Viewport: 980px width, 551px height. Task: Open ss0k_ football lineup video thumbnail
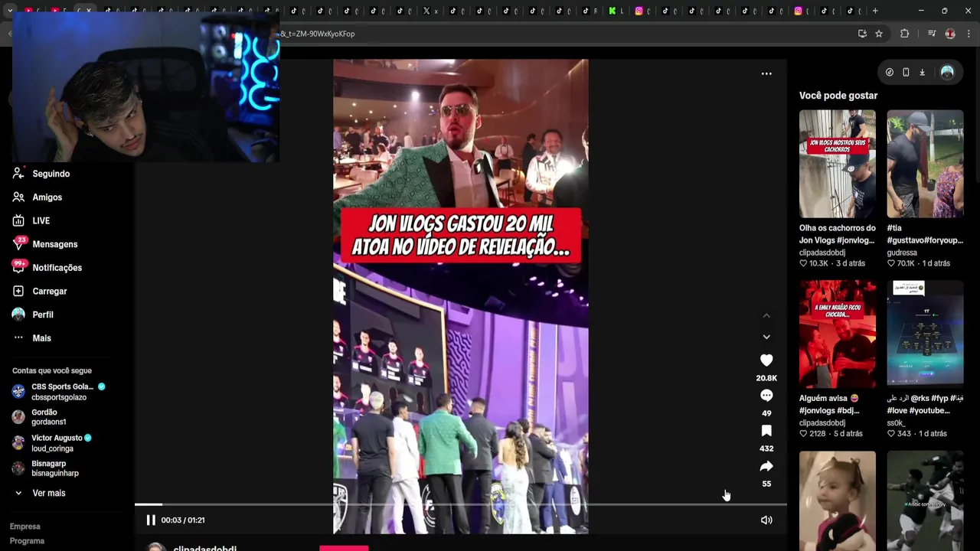(x=925, y=334)
